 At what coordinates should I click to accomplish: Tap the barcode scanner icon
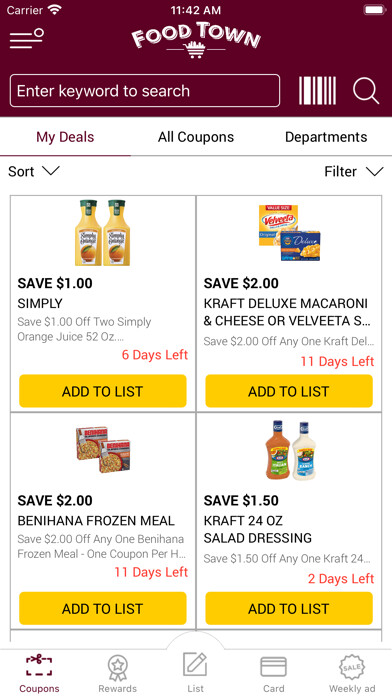click(x=317, y=91)
